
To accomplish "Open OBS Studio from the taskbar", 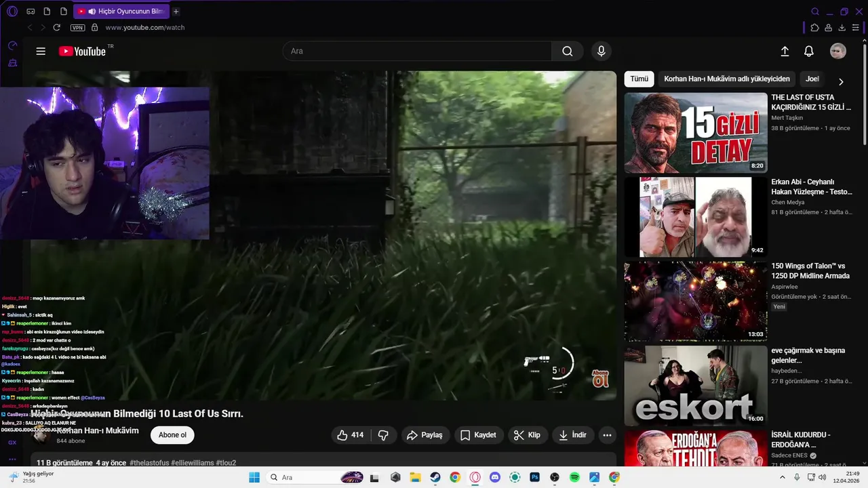I will click(555, 478).
